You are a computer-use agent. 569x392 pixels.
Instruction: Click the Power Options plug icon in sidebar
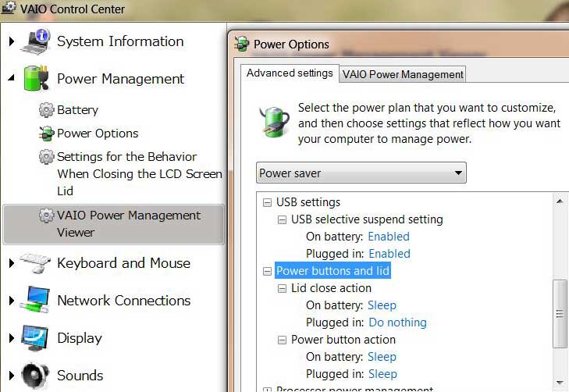[x=47, y=134]
